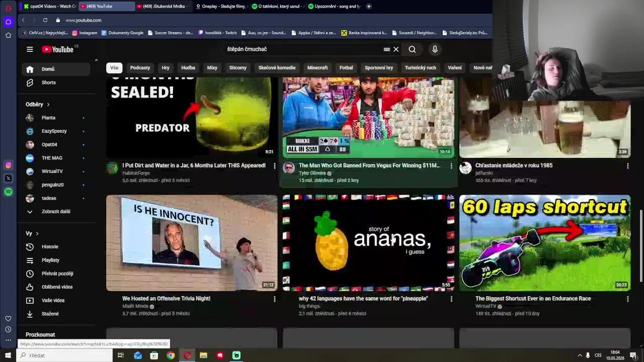Open Vaše videa in the sidebar

click(x=56, y=300)
